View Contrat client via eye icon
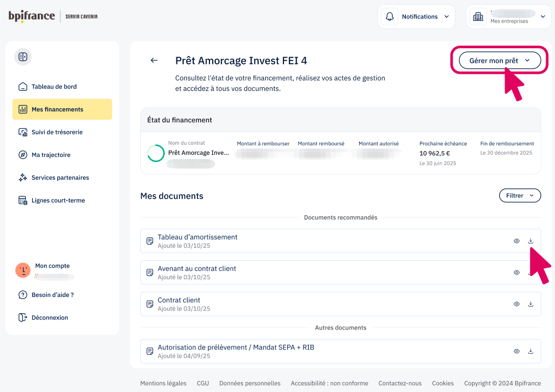This screenshot has width=555, height=392. [x=517, y=304]
